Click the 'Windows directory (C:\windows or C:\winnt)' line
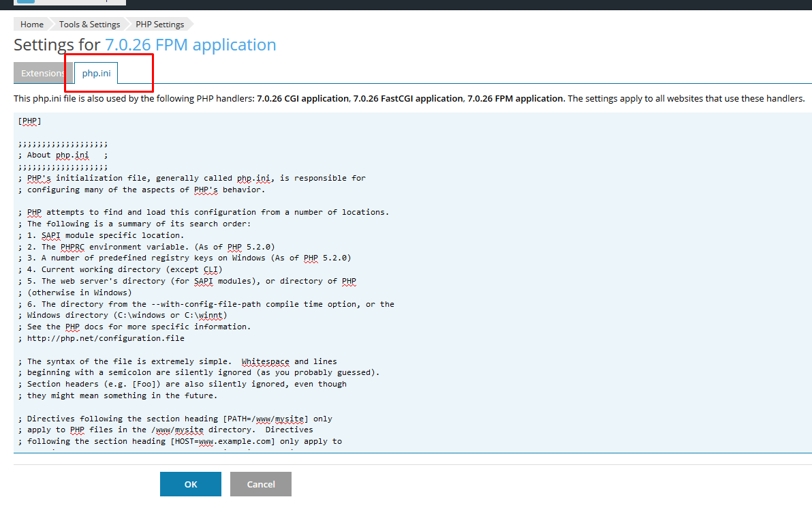Viewport: 812px width, 525px height. [126, 315]
